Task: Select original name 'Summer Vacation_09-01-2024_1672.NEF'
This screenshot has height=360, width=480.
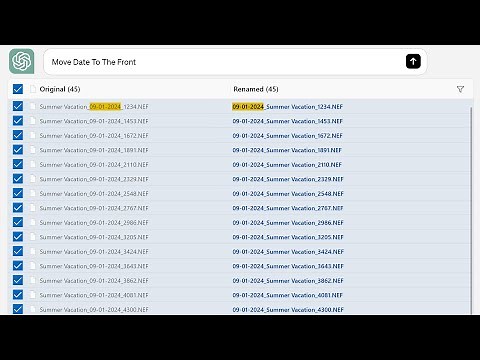Action: point(94,136)
